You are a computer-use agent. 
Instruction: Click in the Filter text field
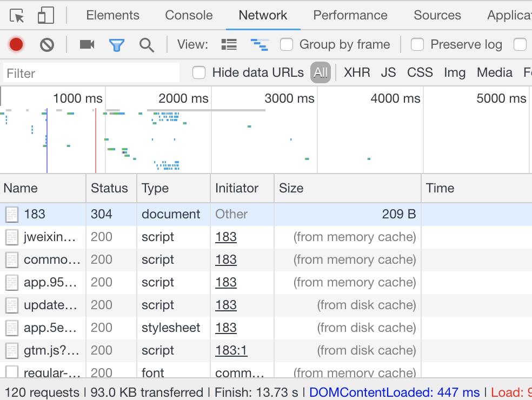(x=91, y=73)
